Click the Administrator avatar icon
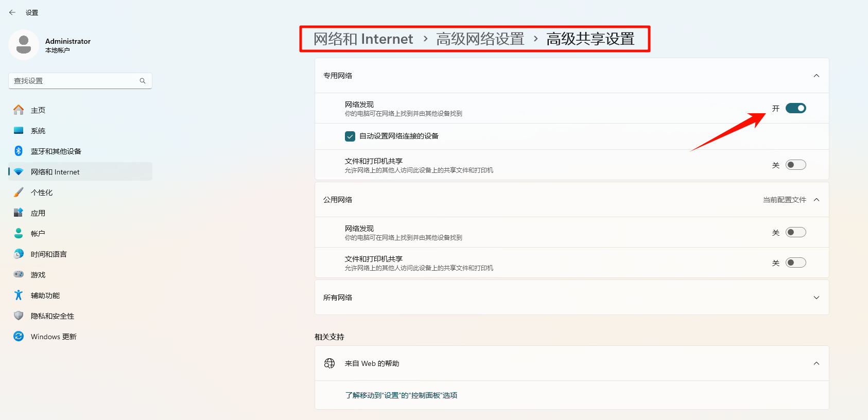 pyautogui.click(x=24, y=45)
